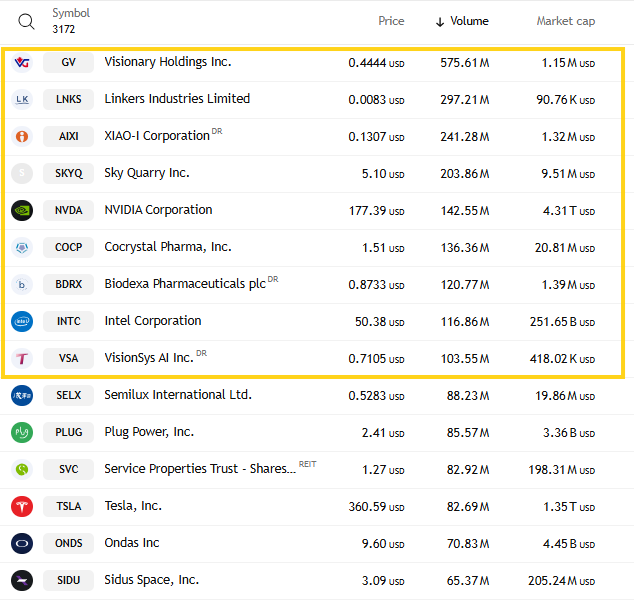Select the Tesla, Inc. company name
This screenshot has height=606, width=634.
[133, 506]
